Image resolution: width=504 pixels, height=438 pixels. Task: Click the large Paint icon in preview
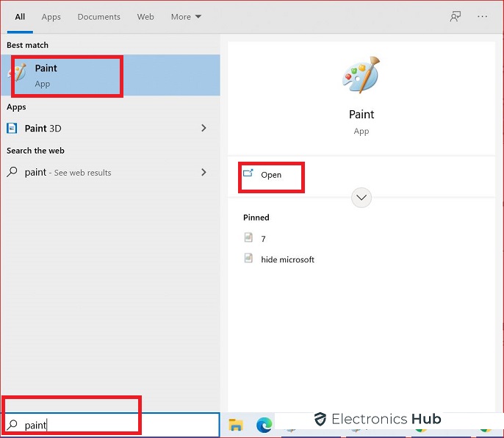361,75
